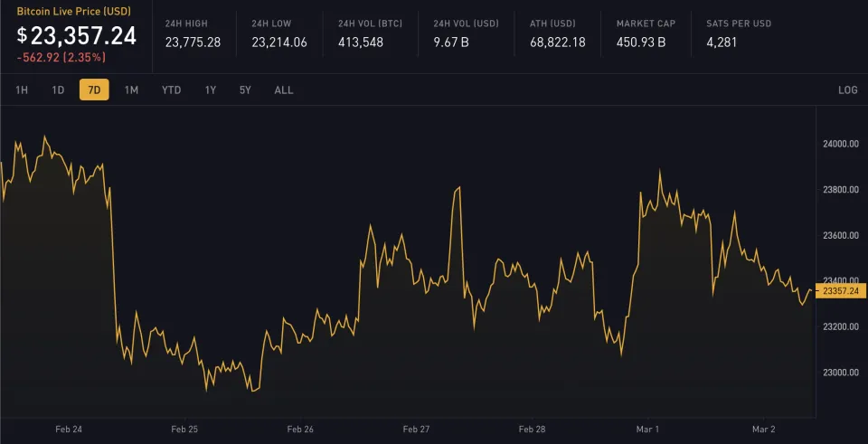
Task: Click the highlighted 7D range tab
Action: (x=94, y=90)
